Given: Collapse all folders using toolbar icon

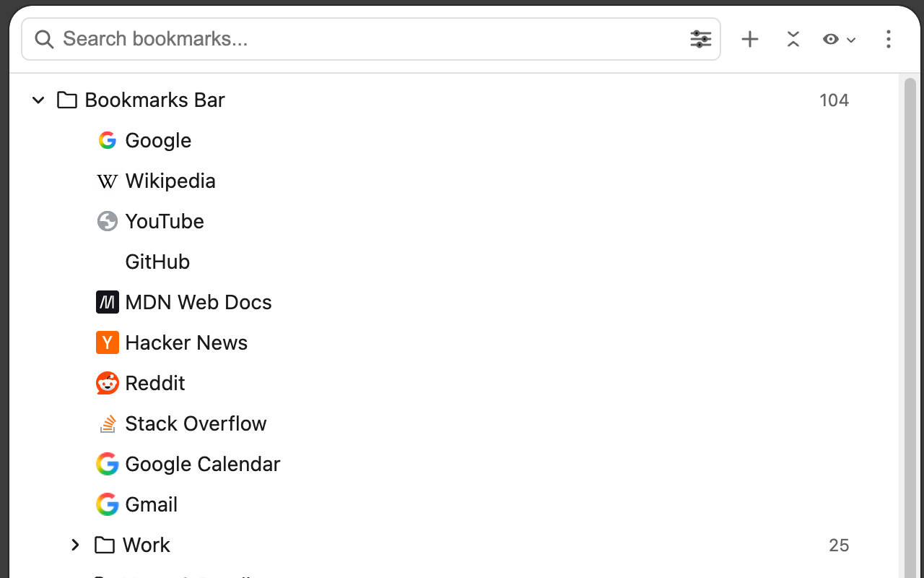Looking at the screenshot, I should pyautogui.click(x=793, y=39).
